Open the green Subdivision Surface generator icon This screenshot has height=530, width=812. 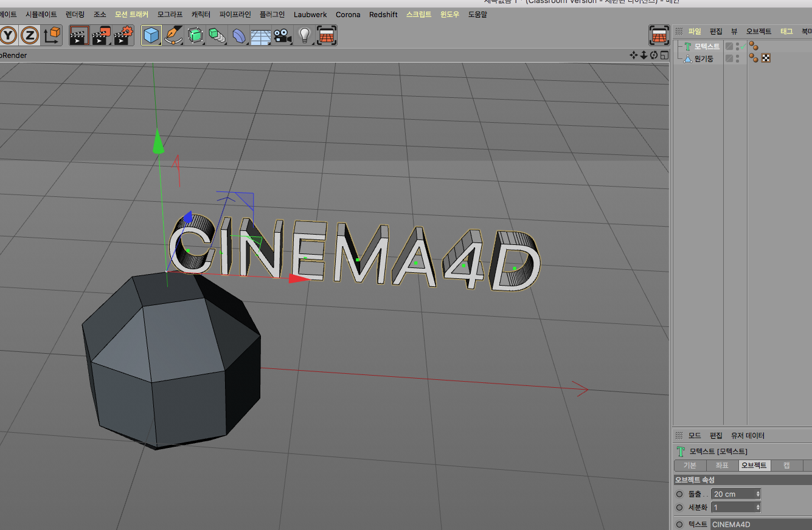click(x=195, y=35)
